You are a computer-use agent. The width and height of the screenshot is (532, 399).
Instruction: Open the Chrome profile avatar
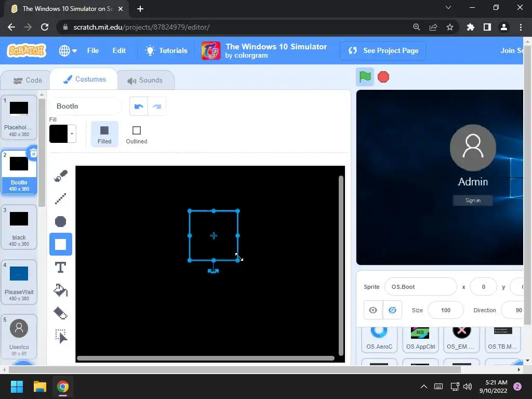[504, 27]
